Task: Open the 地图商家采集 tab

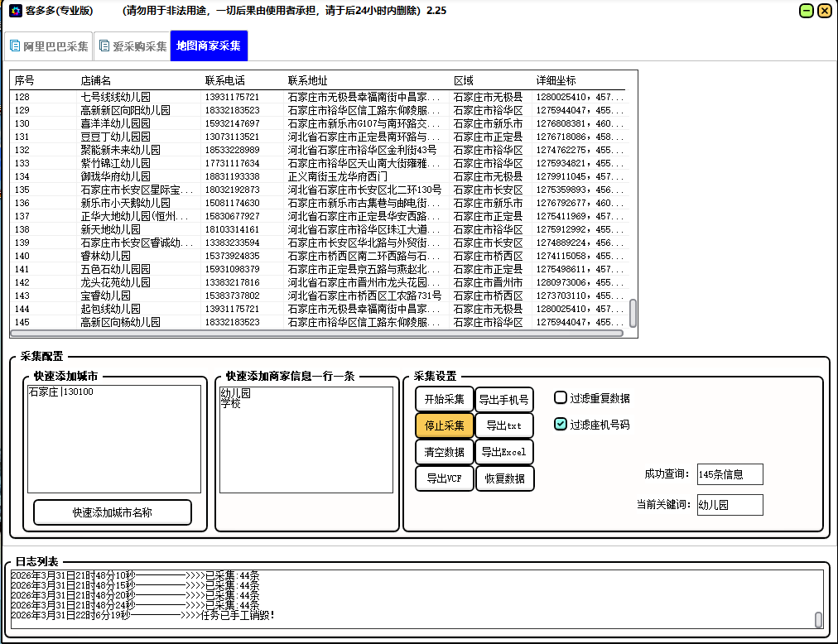Action: 209,46
